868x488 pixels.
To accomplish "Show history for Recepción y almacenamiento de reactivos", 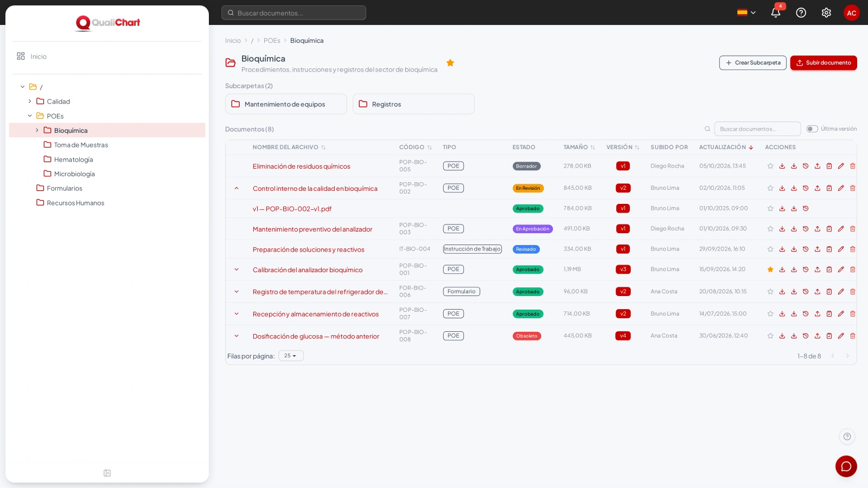I will (x=806, y=314).
